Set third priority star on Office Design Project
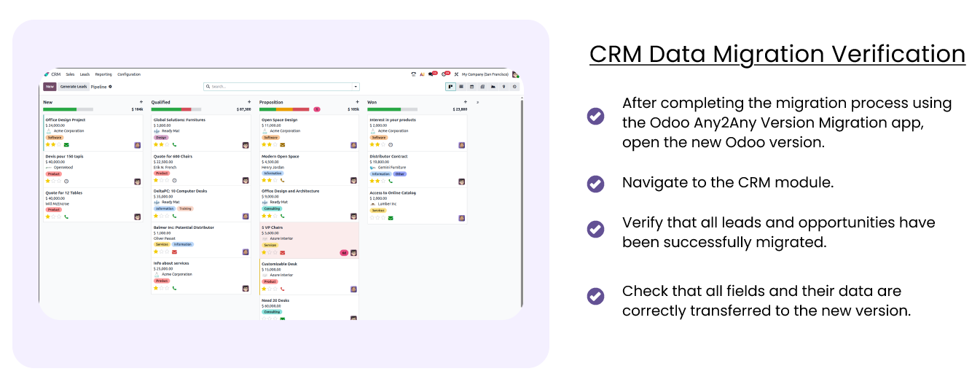The height and width of the screenshot is (382, 980). 59,145
